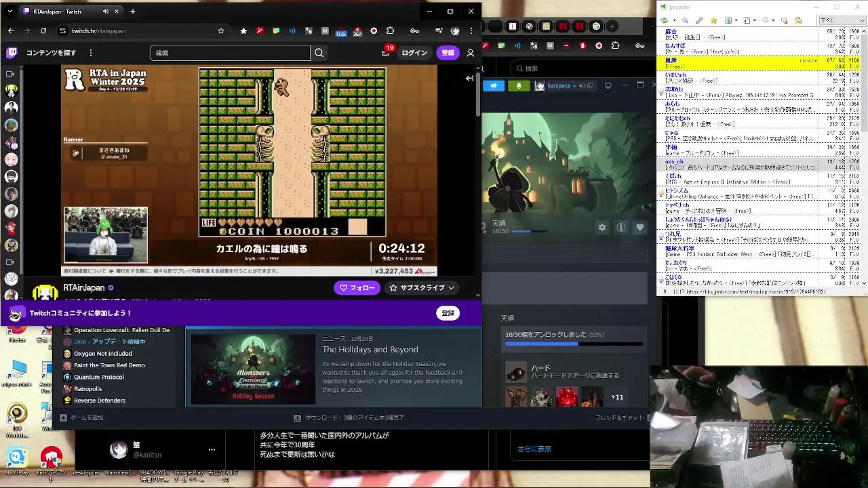Mute the RTAinJapan Twitch tab audio

click(x=106, y=12)
